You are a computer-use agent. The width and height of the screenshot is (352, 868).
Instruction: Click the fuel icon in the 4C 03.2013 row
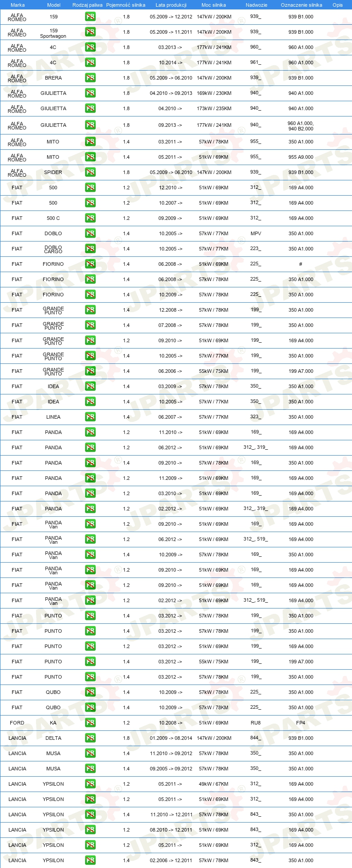point(90,47)
